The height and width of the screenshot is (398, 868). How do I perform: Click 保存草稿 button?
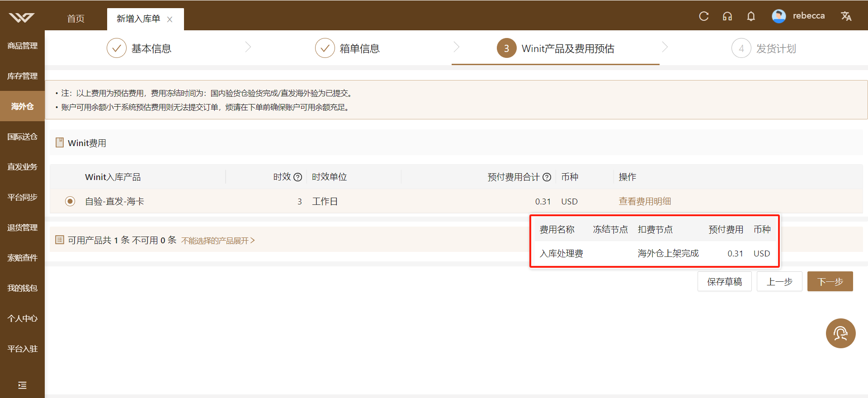click(x=724, y=282)
